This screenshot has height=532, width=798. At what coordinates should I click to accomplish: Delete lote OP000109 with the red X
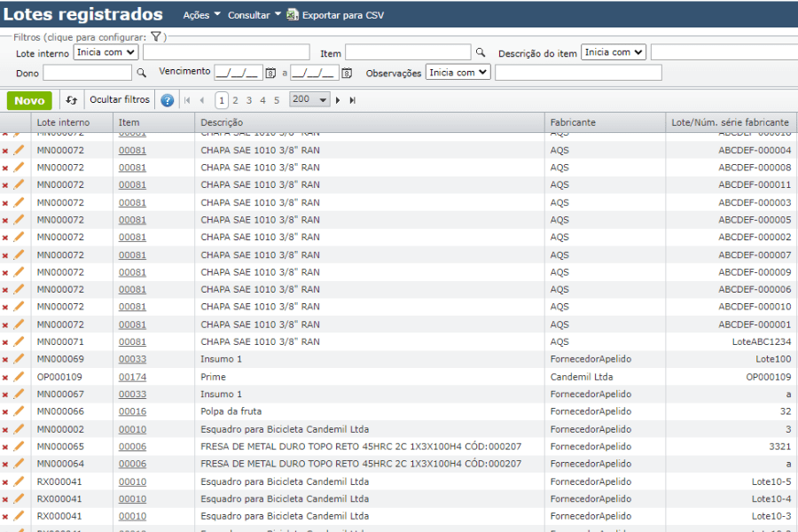(7, 376)
